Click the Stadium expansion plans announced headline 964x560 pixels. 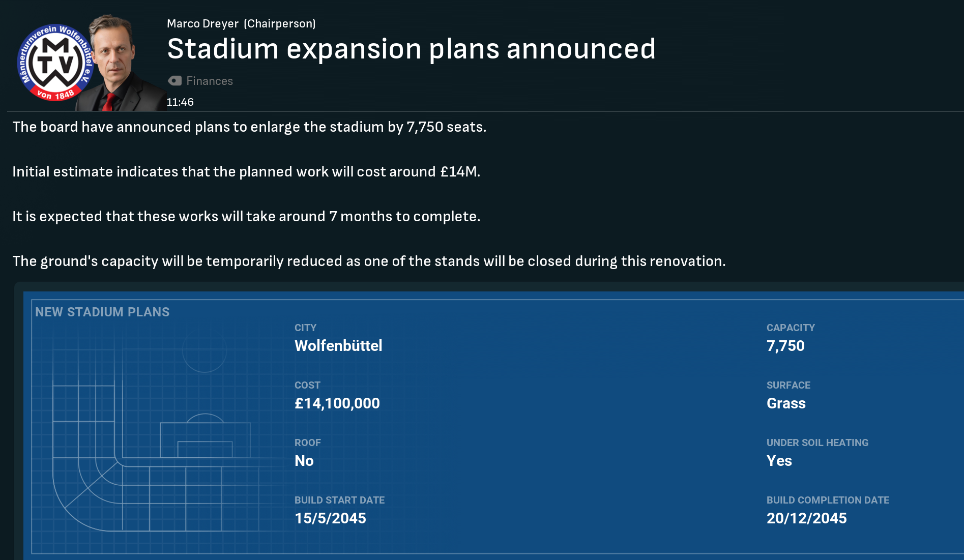[411, 49]
